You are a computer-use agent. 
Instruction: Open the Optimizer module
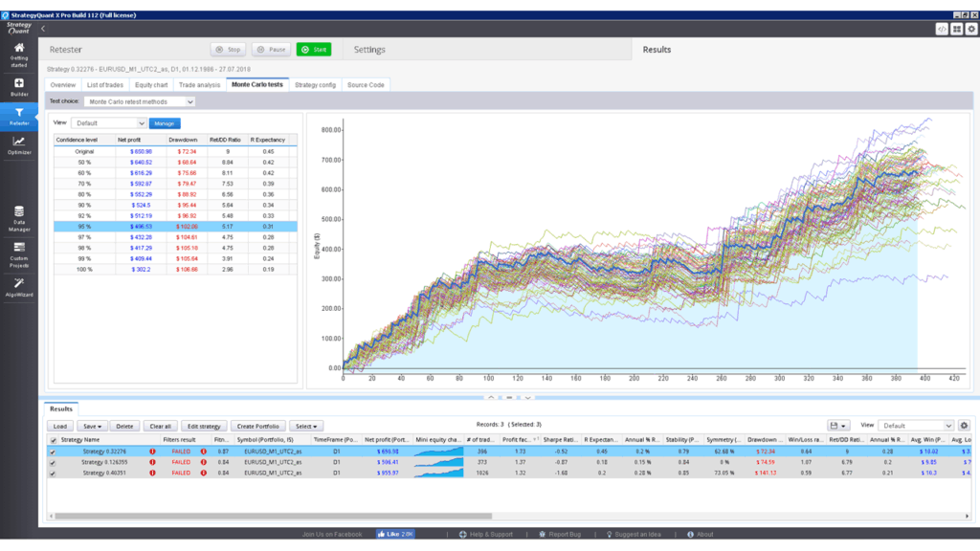tap(19, 145)
